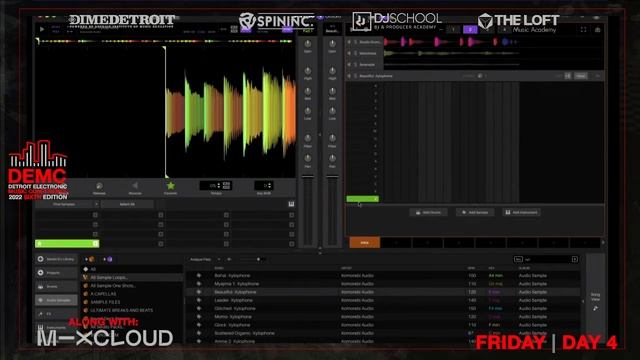This screenshot has height=360, width=640.
Task: Preview the Scattered Organic Xylophone sample icon
Action: pyautogui.click(x=199, y=333)
